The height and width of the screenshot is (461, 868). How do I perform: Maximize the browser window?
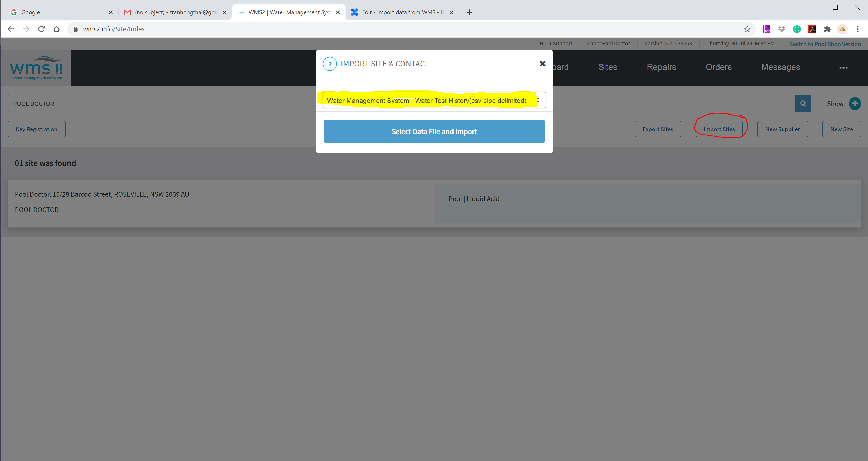tap(835, 7)
